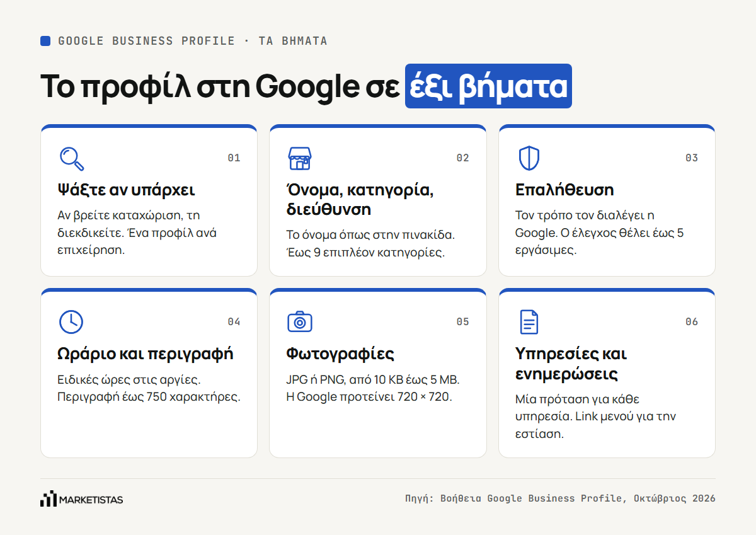Click the shield verification icon
The height and width of the screenshot is (535, 756).
(x=529, y=158)
